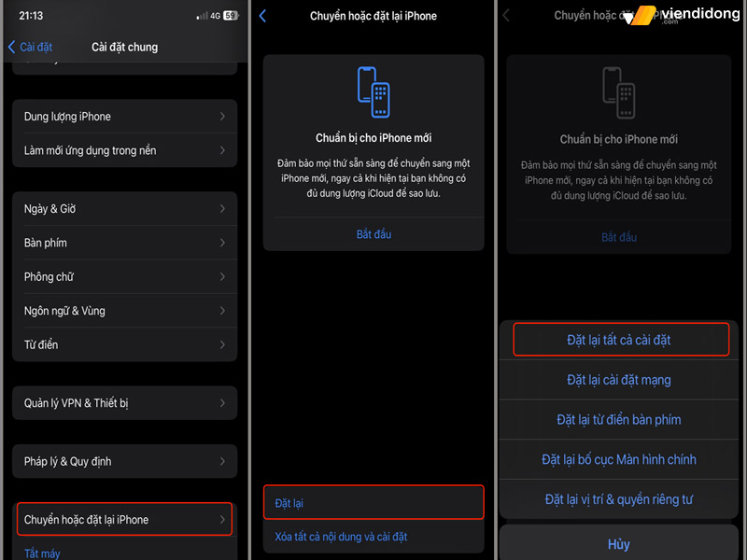Tap Đặt lại option
747x560 pixels.
point(373,502)
